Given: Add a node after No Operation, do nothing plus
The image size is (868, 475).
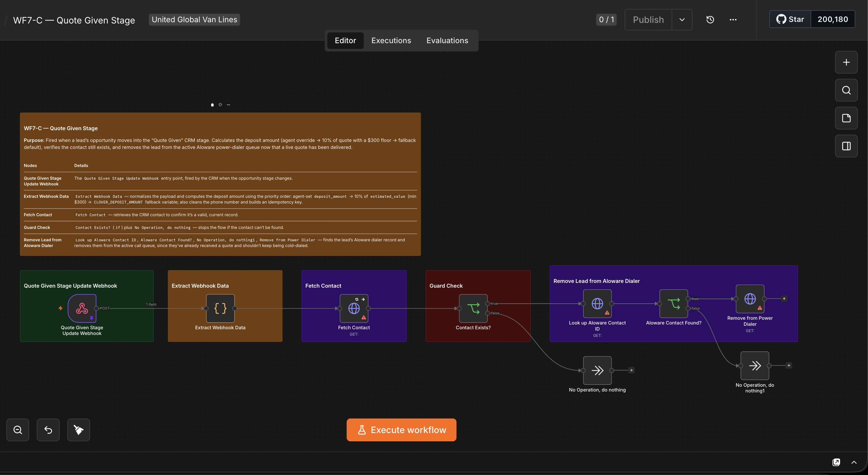Looking at the screenshot, I should coord(631,370).
